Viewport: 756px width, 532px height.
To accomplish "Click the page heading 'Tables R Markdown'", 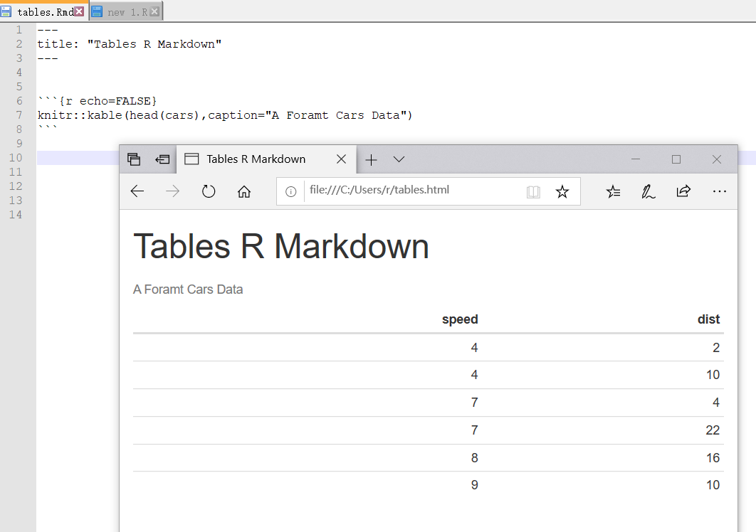I will (x=280, y=246).
